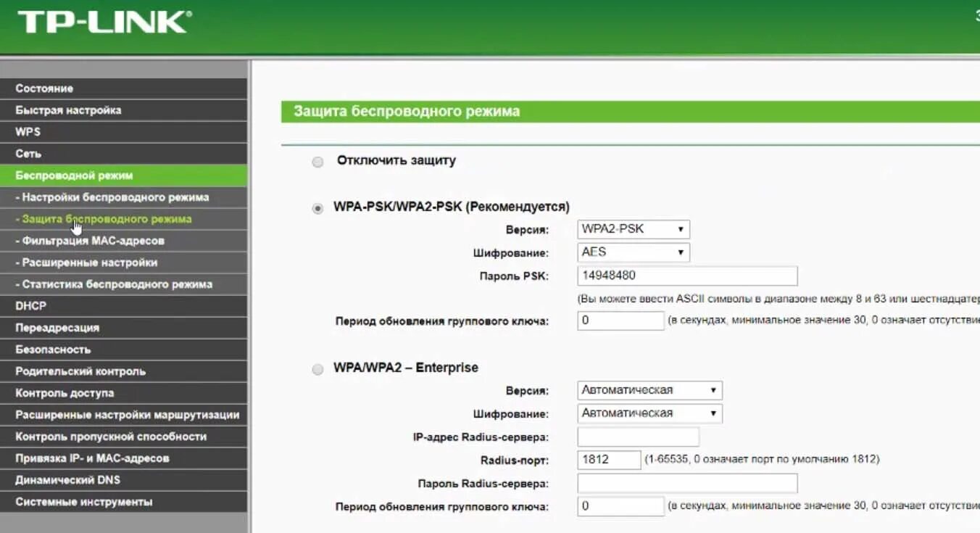
Task: Open Родительский контроль in sidebar
Action: click(123, 371)
